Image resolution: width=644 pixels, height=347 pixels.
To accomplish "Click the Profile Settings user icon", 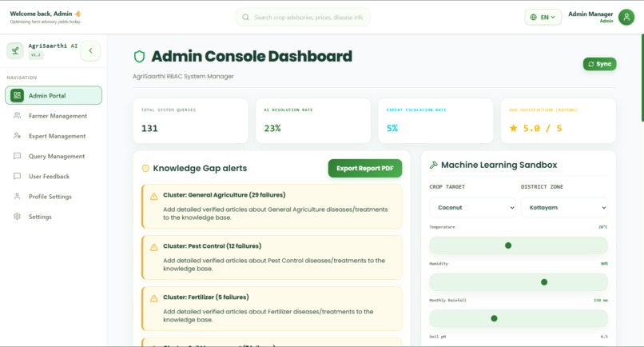I will 17,196.
